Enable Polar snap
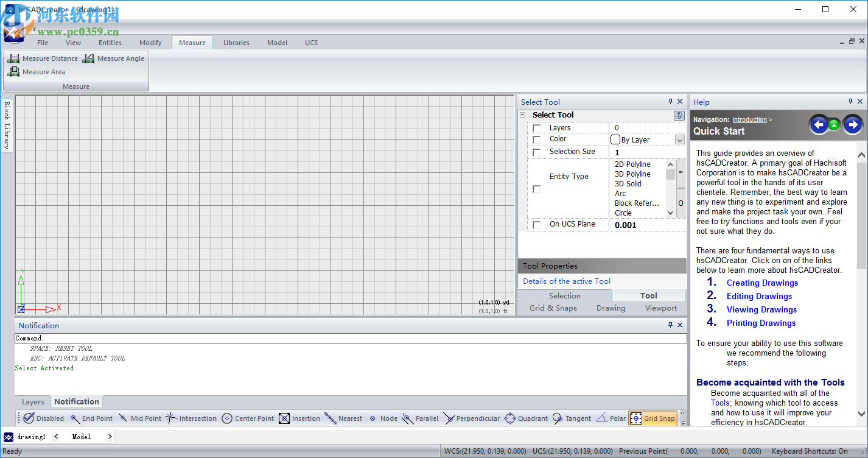Screen dimensions: 868x458 (611, 418)
